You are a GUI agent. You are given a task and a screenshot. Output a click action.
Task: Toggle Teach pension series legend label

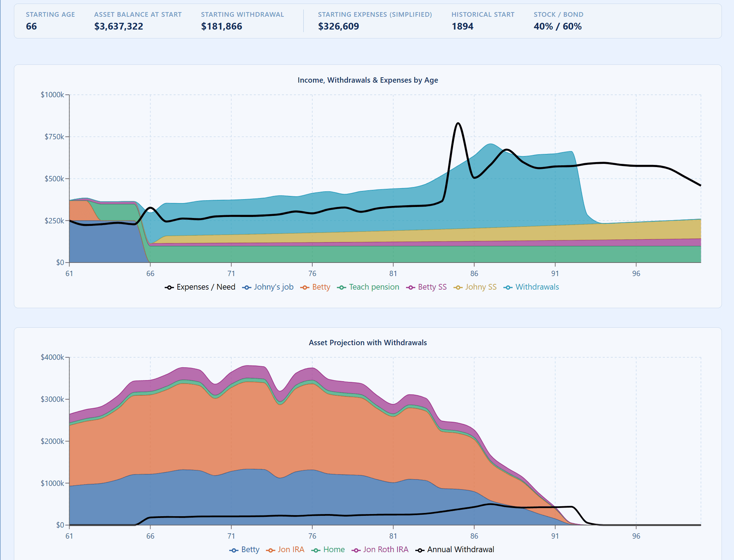point(374,287)
